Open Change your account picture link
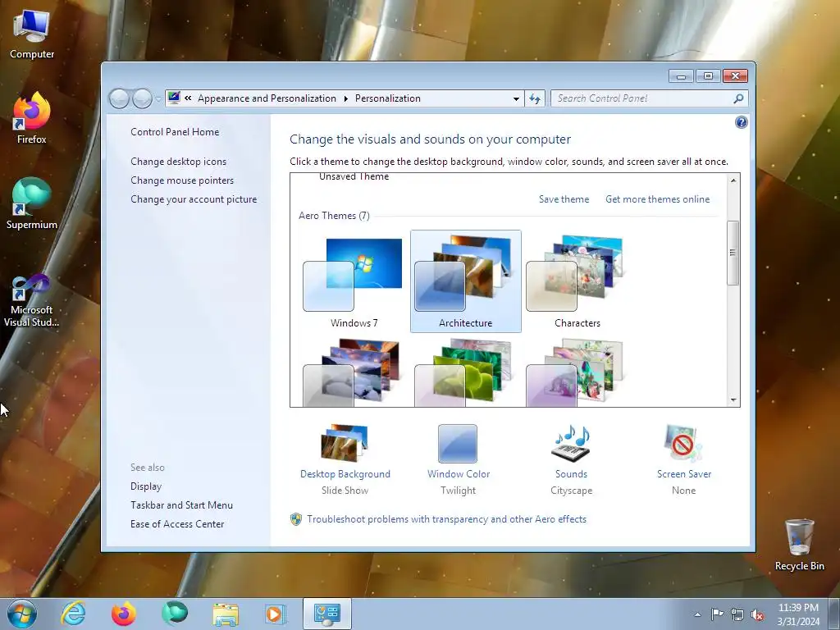The height and width of the screenshot is (630, 840). (194, 199)
